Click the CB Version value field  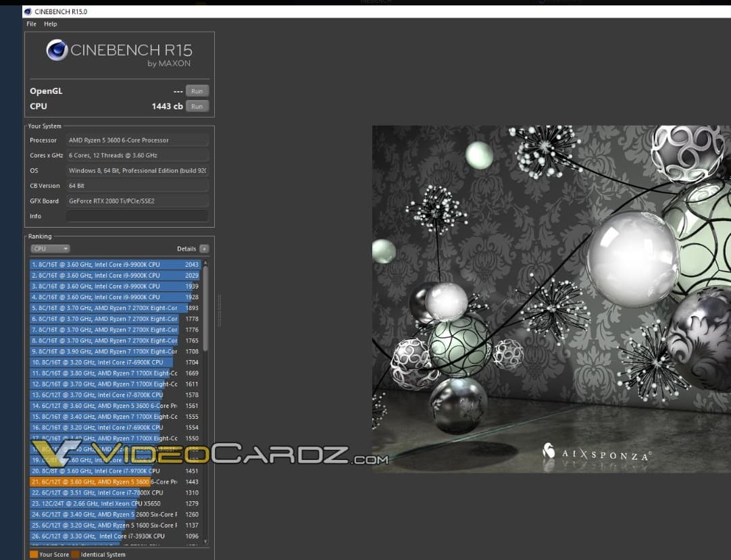click(x=138, y=186)
